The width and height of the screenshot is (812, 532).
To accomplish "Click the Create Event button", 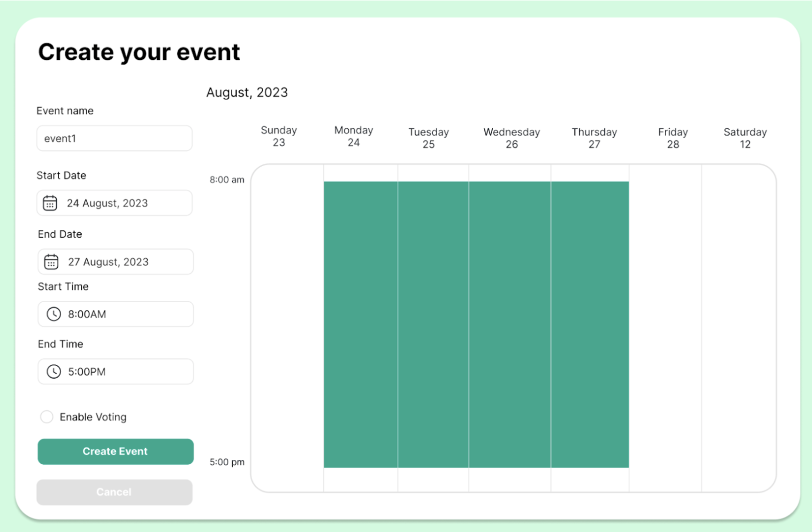I will point(116,451).
